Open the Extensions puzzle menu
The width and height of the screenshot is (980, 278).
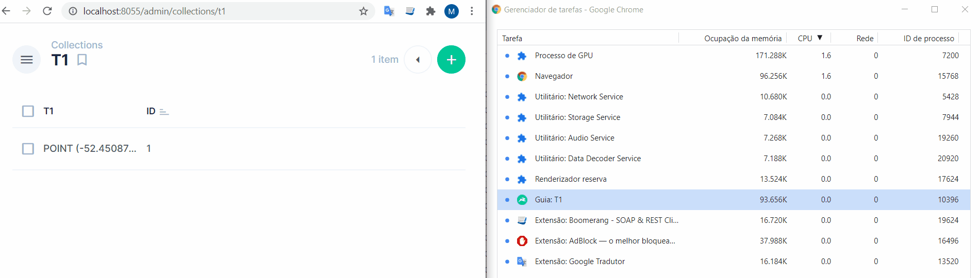[430, 11]
